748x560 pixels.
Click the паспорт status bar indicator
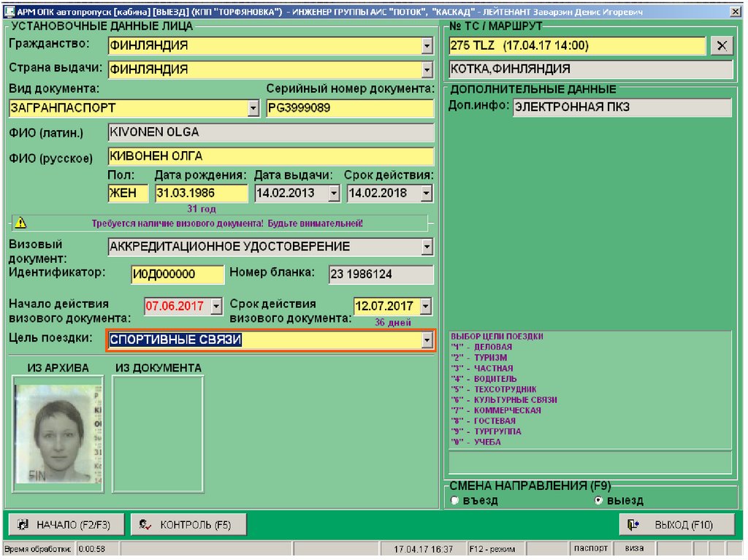click(590, 548)
